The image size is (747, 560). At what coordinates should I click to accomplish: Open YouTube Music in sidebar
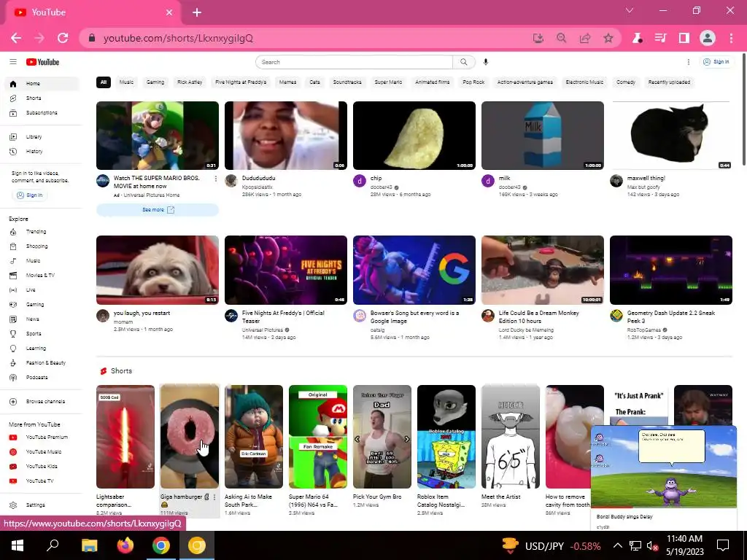43,451
